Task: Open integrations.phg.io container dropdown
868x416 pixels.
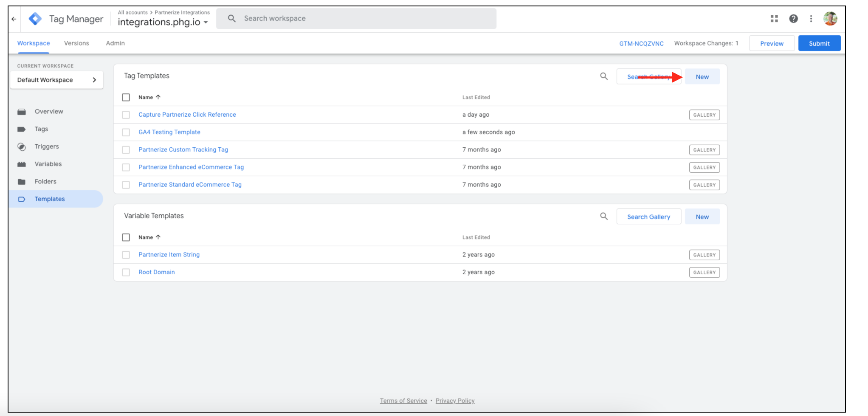Action: pos(163,22)
